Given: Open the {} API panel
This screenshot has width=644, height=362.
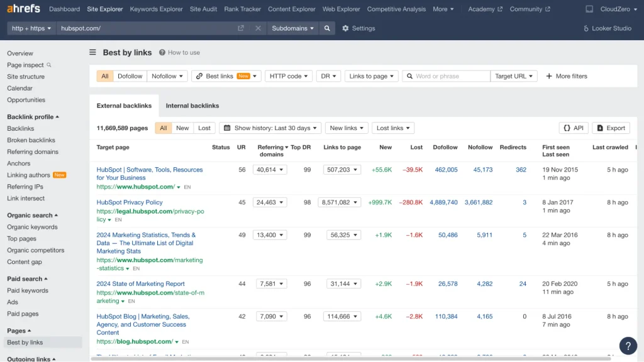Looking at the screenshot, I should coord(573,128).
